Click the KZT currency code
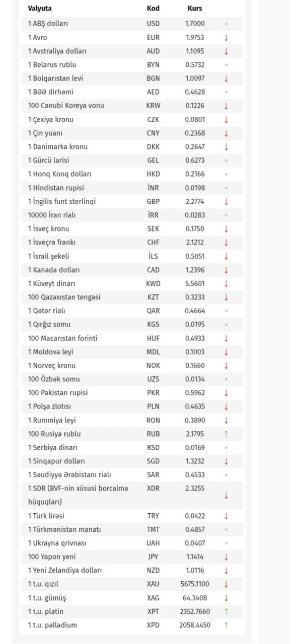 pos(153,297)
